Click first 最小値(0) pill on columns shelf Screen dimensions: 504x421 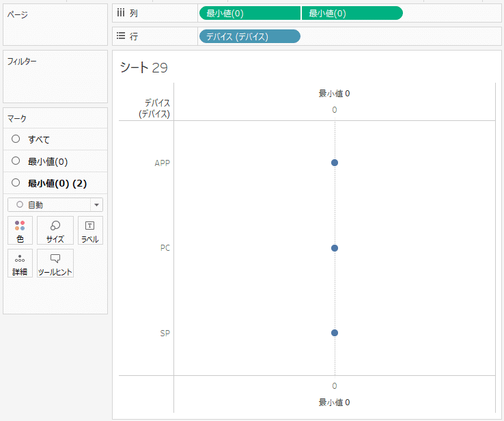pyautogui.click(x=250, y=13)
